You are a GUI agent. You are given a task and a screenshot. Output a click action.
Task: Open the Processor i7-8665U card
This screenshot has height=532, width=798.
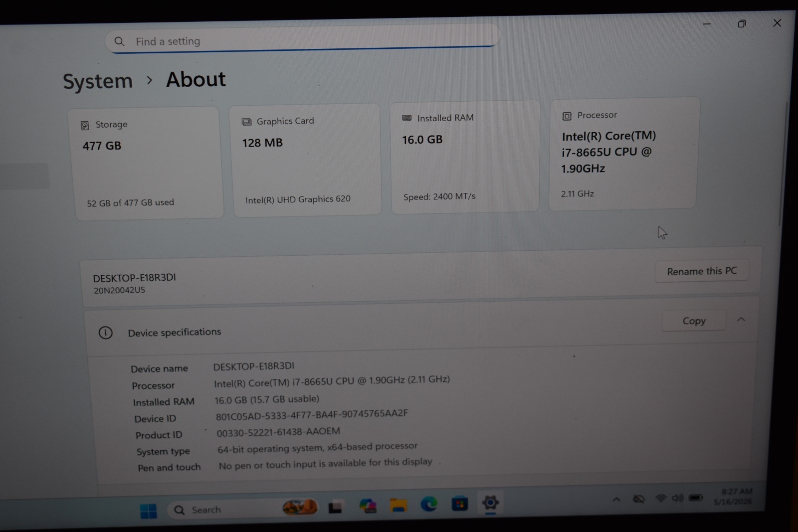(x=623, y=154)
